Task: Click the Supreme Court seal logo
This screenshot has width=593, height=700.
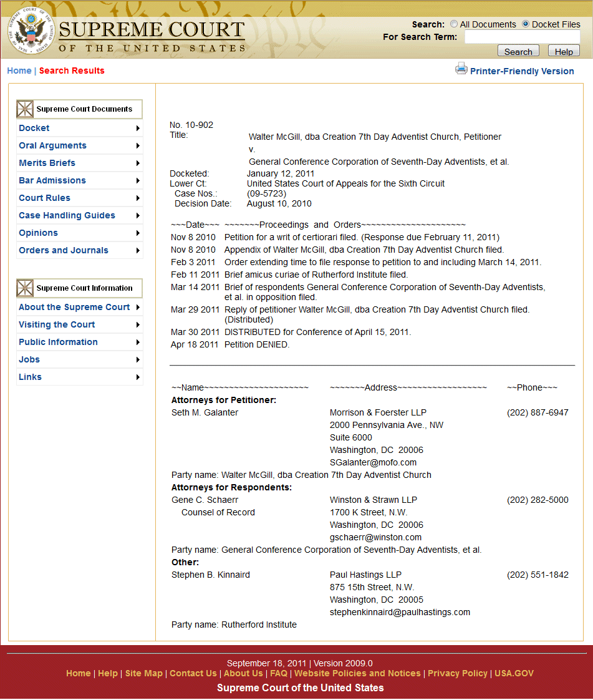Action: click(31, 31)
